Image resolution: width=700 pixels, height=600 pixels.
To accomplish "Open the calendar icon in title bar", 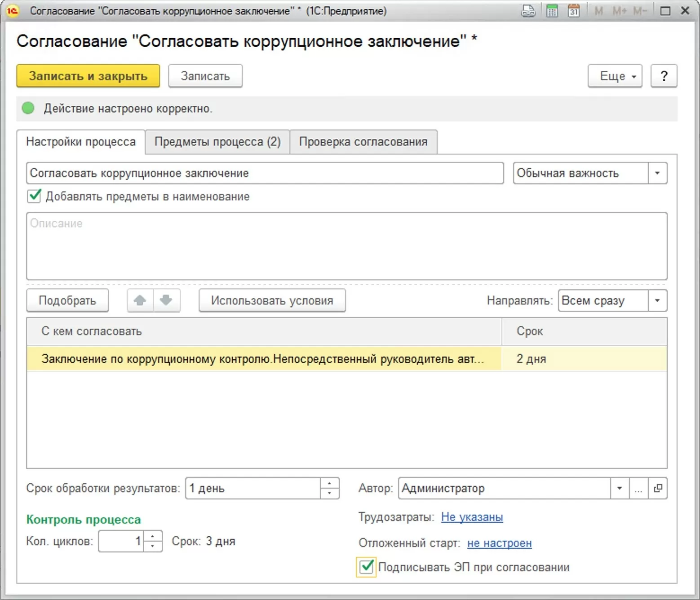I will (x=574, y=11).
